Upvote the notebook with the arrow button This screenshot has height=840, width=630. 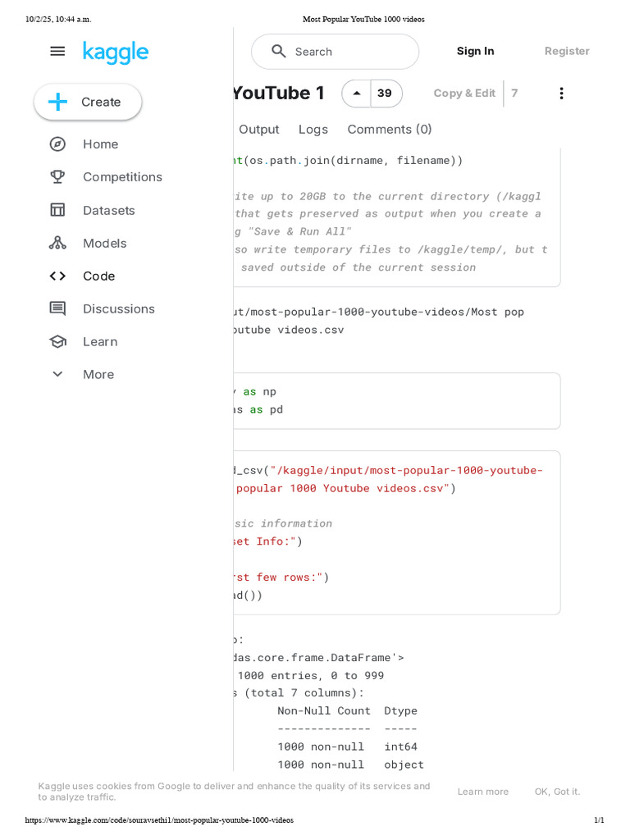point(357,94)
